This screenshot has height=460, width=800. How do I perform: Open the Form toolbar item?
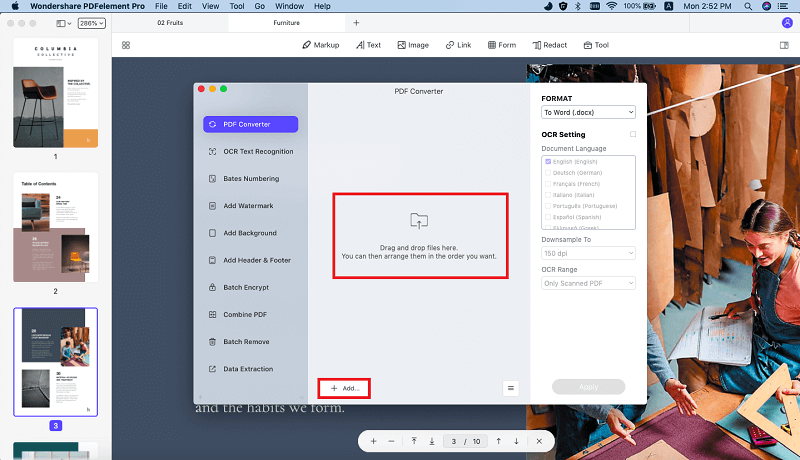pos(502,45)
